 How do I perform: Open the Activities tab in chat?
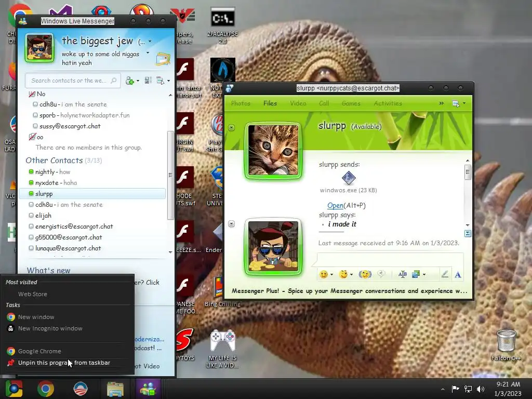tap(388, 103)
